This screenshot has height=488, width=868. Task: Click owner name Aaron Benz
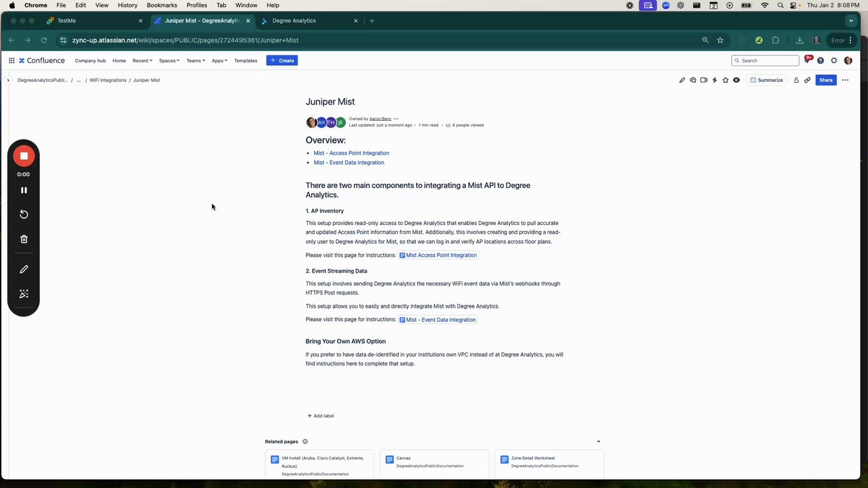(380, 119)
